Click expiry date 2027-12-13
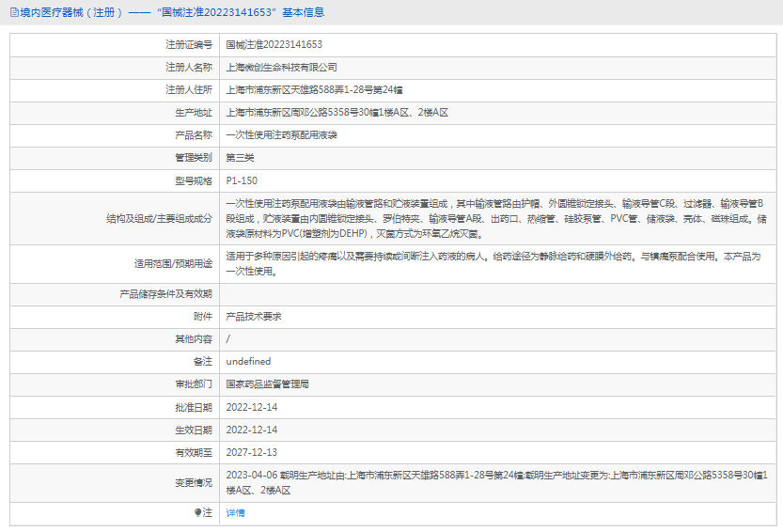Image resolution: width=783 pixels, height=532 pixels. [x=252, y=452]
